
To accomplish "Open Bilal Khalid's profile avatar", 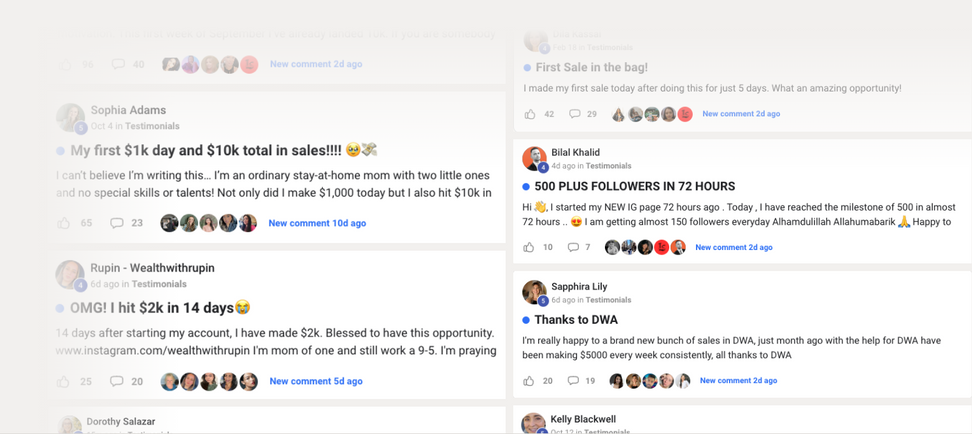I will (534, 158).
